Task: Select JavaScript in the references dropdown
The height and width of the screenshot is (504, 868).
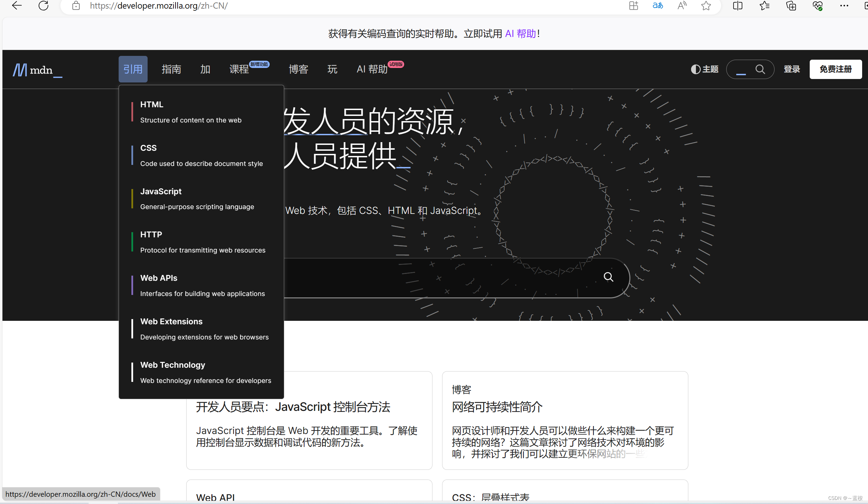Action: click(x=201, y=199)
